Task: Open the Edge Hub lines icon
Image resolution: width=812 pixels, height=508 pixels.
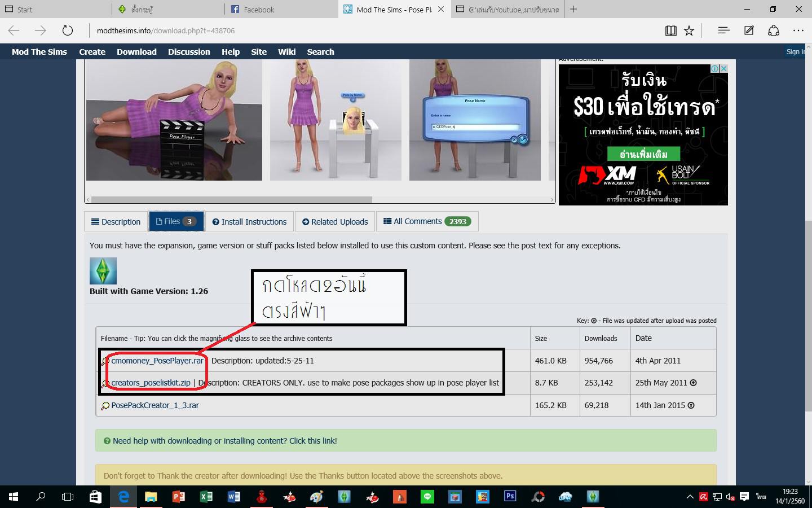Action: click(x=723, y=30)
